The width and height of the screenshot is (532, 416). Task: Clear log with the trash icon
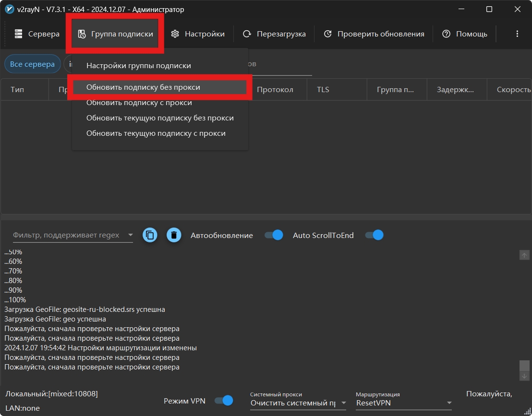coord(174,235)
